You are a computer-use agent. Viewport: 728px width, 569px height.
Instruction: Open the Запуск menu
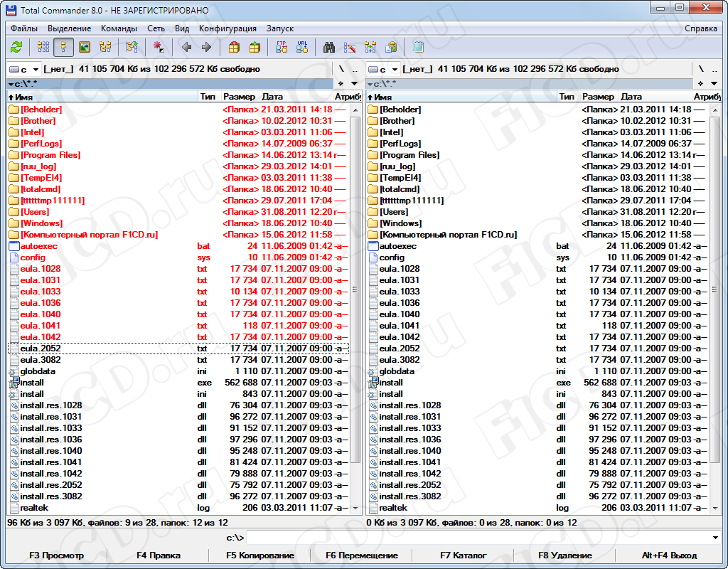(x=280, y=28)
